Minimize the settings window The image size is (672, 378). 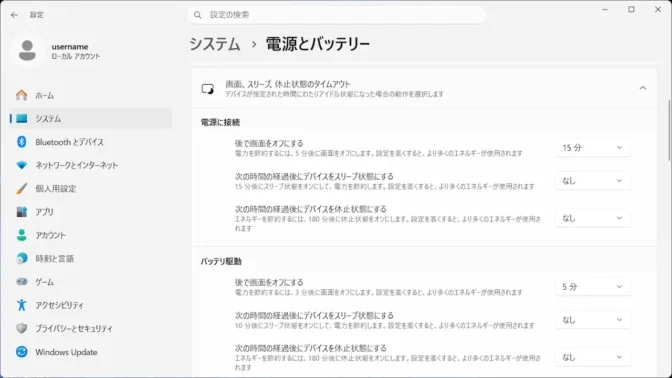pyautogui.click(x=605, y=9)
